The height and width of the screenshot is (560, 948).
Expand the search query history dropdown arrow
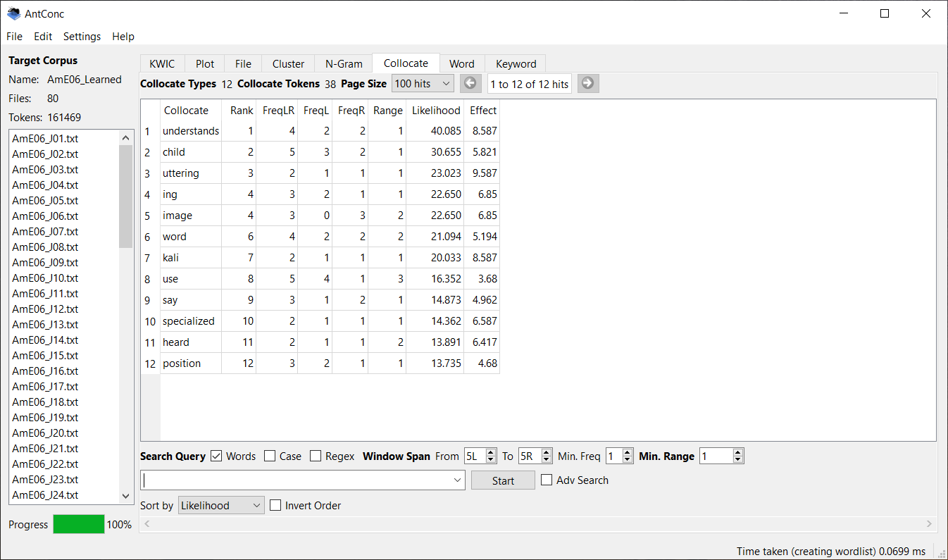pyautogui.click(x=459, y=480)
